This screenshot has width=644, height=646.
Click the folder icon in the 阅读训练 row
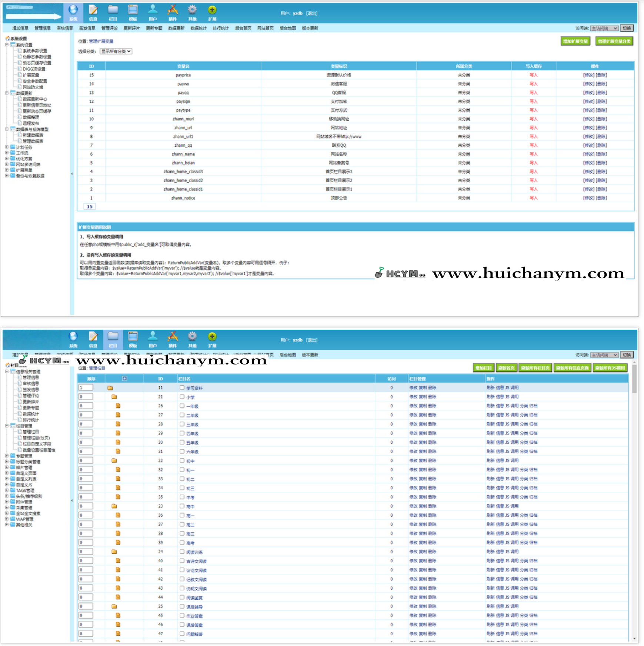(x=114, y=552)
